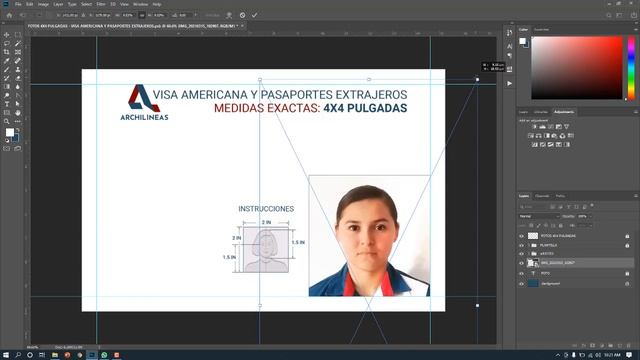640x360 pixels.
Task: Toggle warp mode in options bar
Action: point(229,15)
